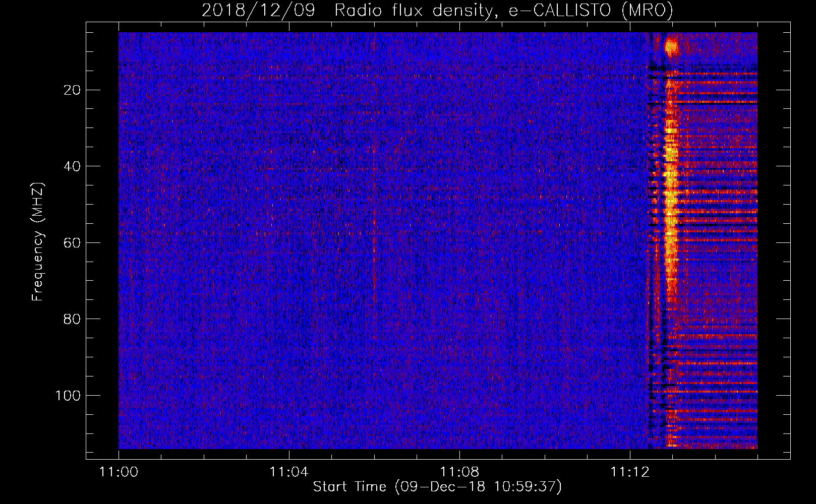The image size is (816, 504).
Task: Click the 100 MHz frequency tick label
Action: pyautogui.click(x=68, y=396)
